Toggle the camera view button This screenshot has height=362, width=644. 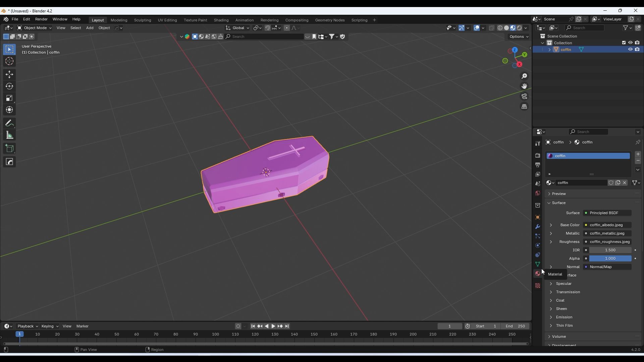[524, 97]
